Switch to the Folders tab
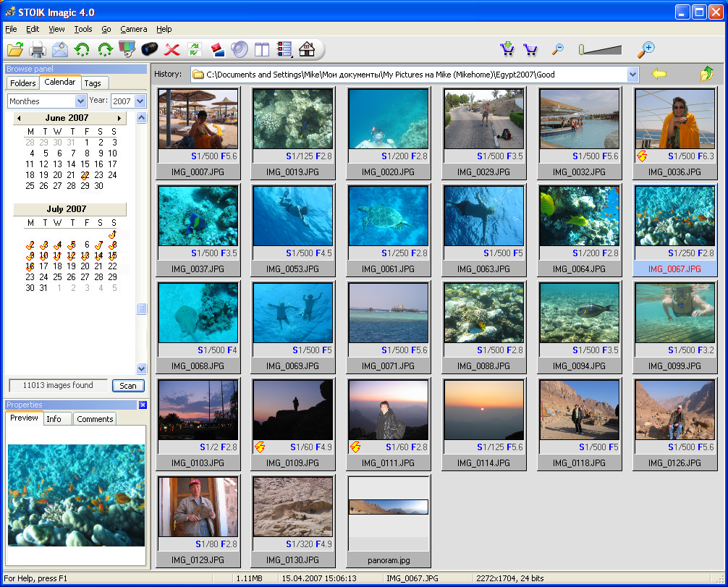Image resolution: width=728 pixels, height=587 pixels. click(22, 83)
